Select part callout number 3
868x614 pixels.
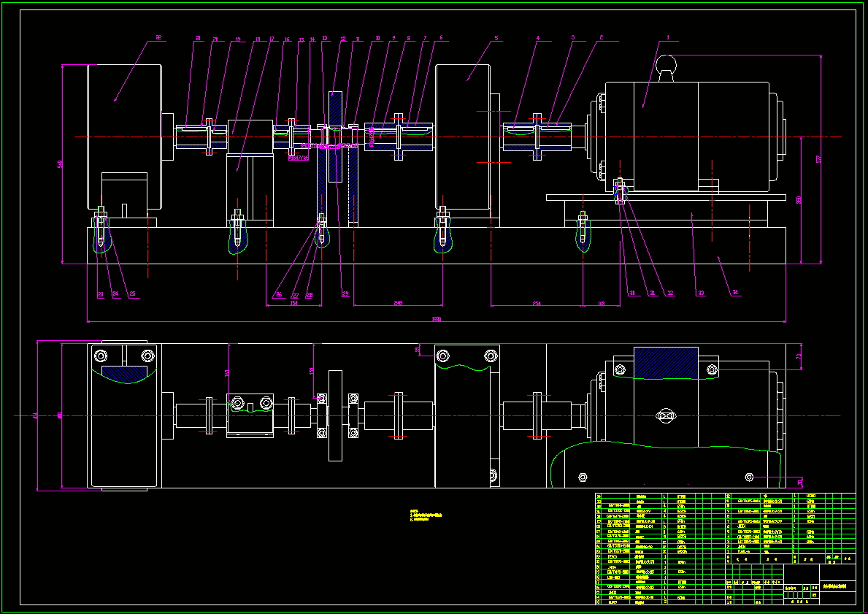pos(573,38)
